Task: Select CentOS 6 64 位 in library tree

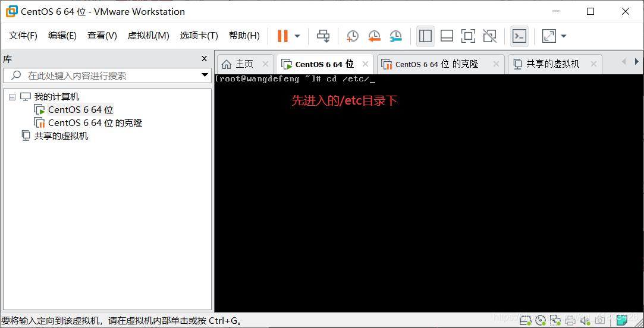Action: tap(80, 109)
